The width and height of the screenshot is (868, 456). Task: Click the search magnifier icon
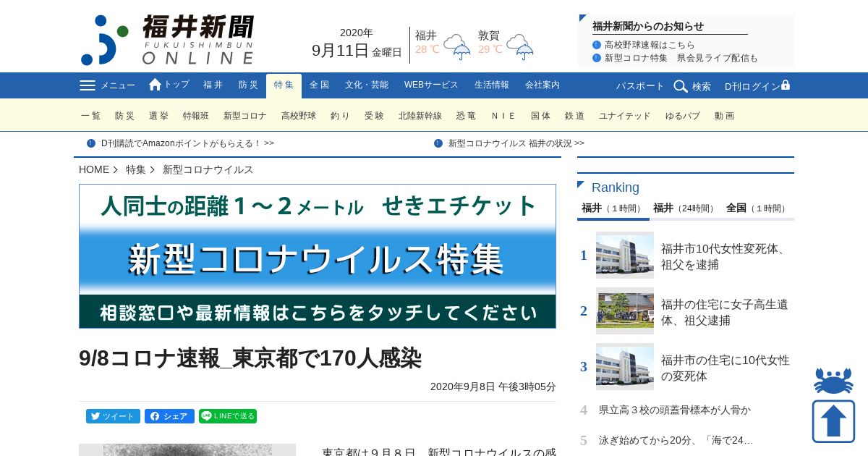(681, 86)
